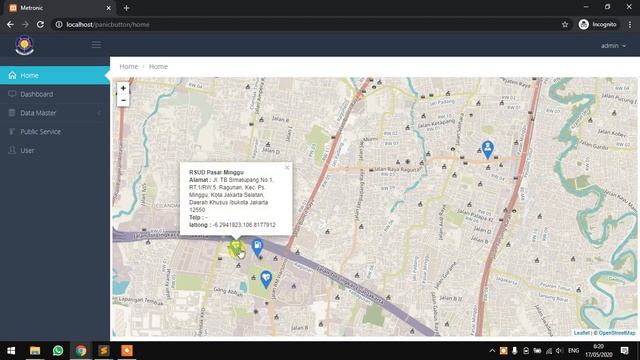Click the Dashboard monitor icon

pyautogui.click(x=12, y=94)
